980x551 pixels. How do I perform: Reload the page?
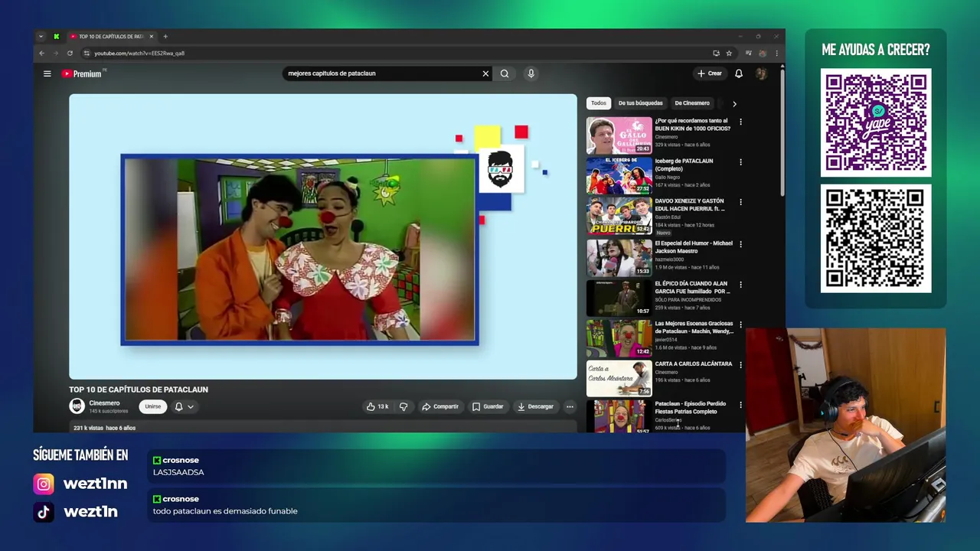(x=70, y=53)
